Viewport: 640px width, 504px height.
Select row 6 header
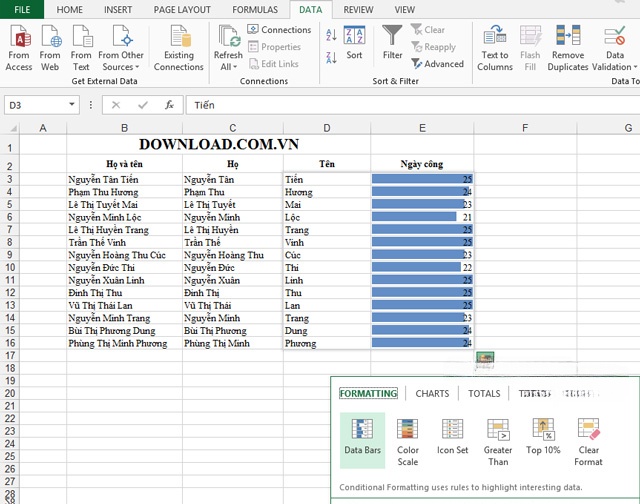9,217
